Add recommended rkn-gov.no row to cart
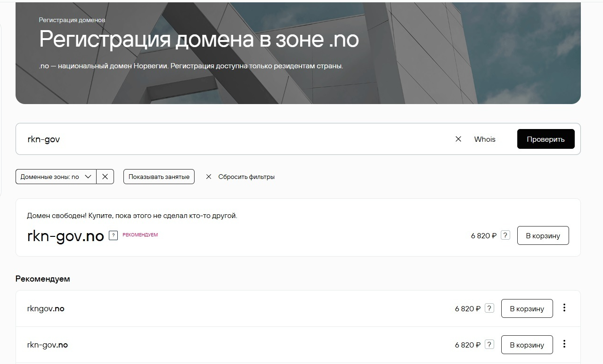Viewport: 603px width, 364px height. point(527,345)
